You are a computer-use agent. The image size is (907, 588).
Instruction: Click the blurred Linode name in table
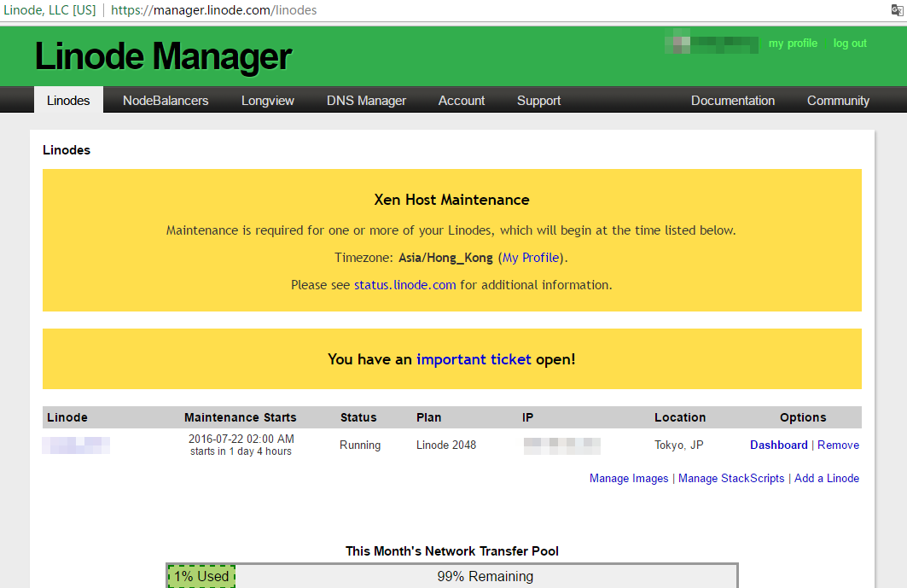(x=76, y=445)
